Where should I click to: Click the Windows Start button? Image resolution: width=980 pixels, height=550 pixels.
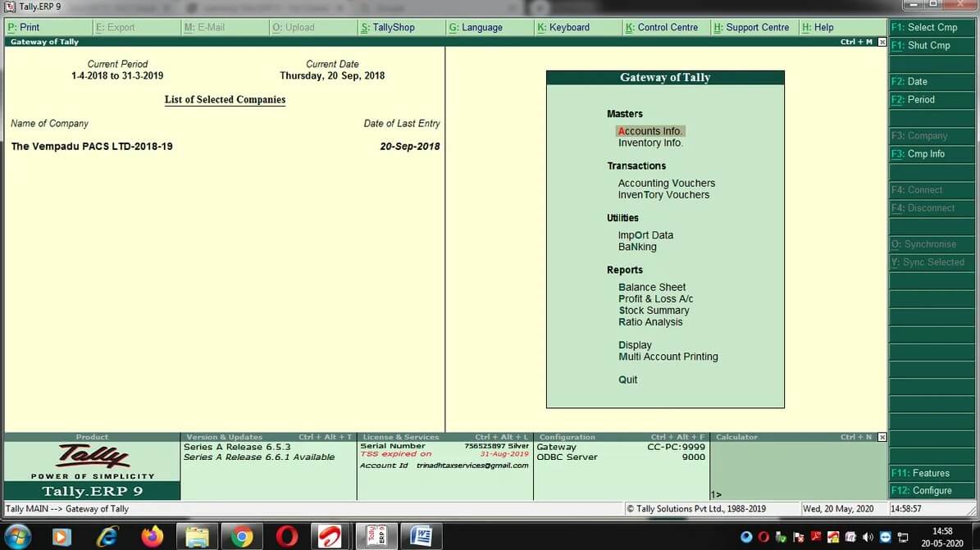[x=16, y=537]
